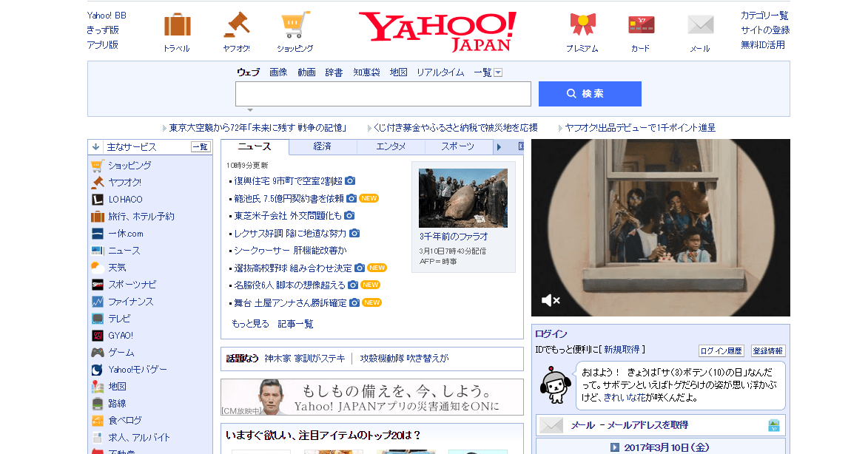Click the ゲーム controller icon
Image resolution: width=868 pixels, height=454 pixels.
point(98,352)
